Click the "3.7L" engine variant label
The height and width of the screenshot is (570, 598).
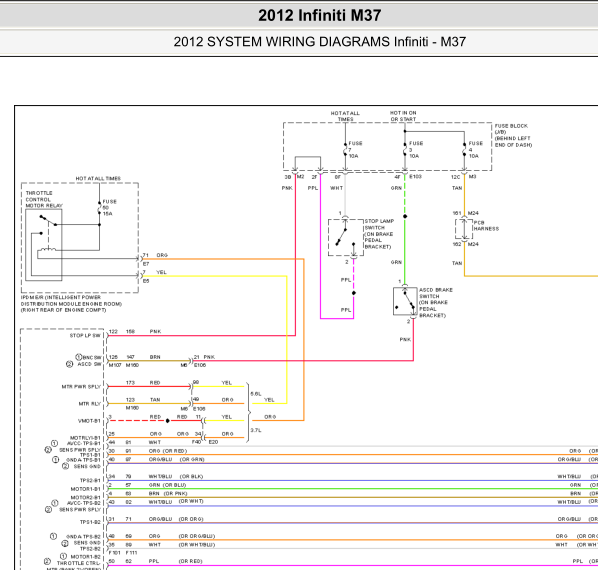tap(256, 430)
